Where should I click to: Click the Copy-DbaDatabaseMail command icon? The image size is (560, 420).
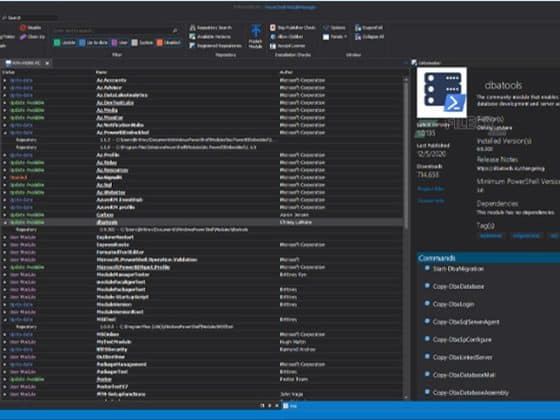pyautogui.click(x=427, y=374)
